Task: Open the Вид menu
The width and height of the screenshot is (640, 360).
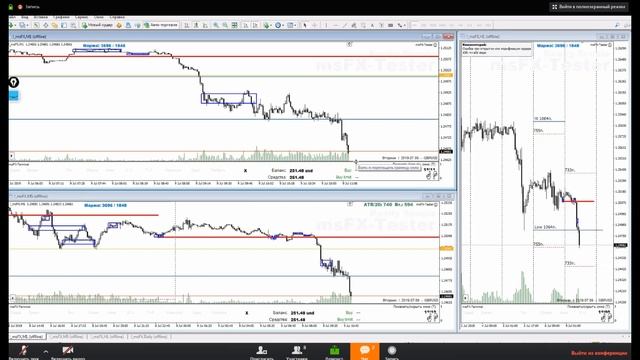Action: tap(24, 17)
